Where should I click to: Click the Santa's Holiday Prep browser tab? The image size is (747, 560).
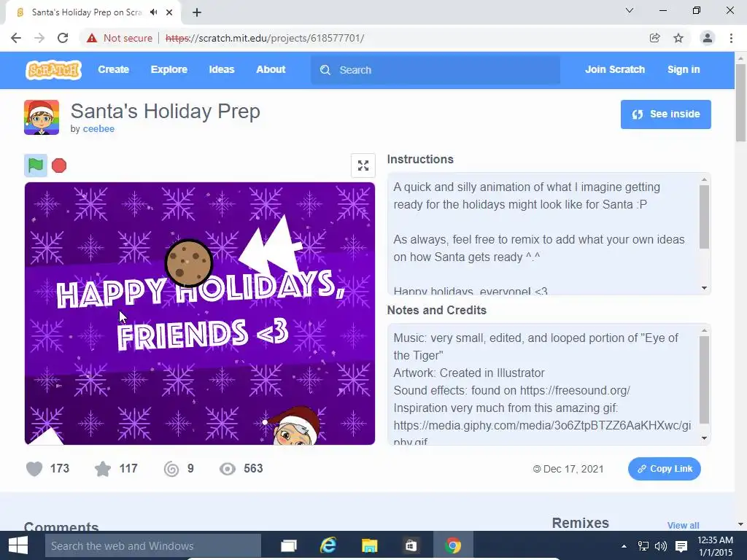93,12
